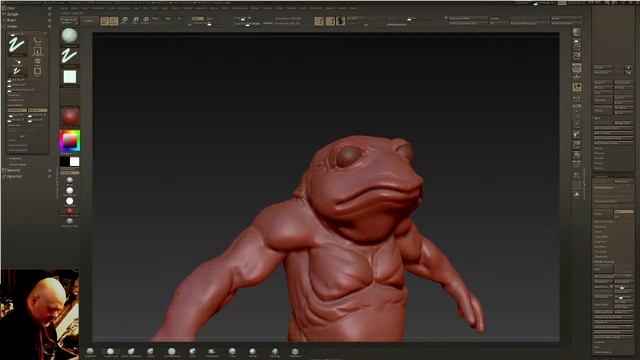Enable the Zadd button
Viewport: 640px width, 360px height.
(197, 18)
